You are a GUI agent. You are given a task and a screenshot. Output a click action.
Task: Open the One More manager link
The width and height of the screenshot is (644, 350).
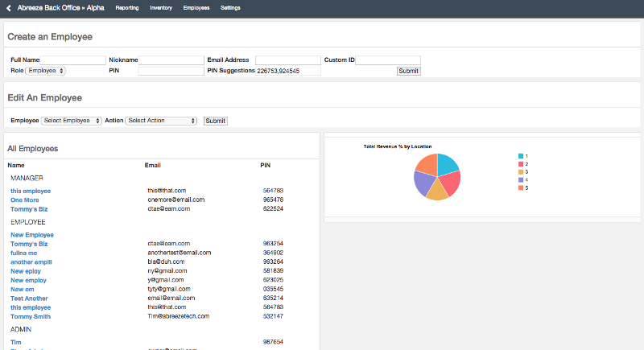click(25, 200)
